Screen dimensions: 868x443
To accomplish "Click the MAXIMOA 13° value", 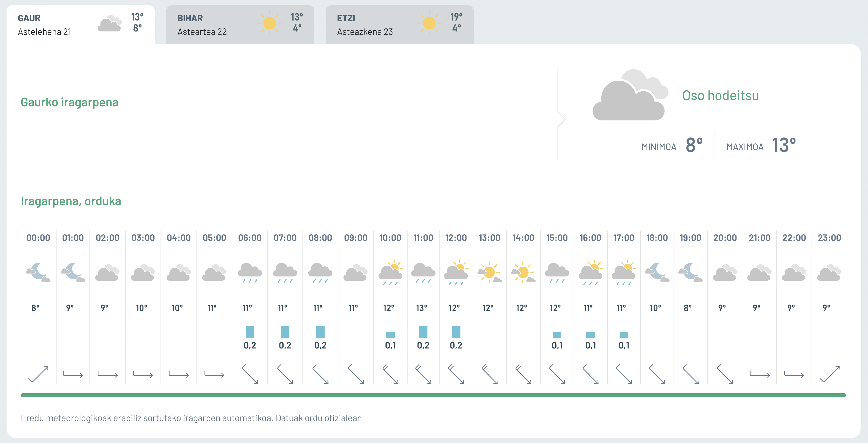I will click(784, 145).
